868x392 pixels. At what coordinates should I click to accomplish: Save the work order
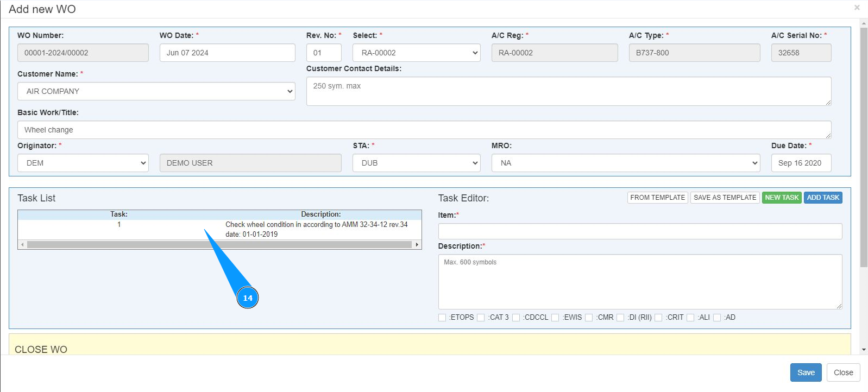click(806, 372)
